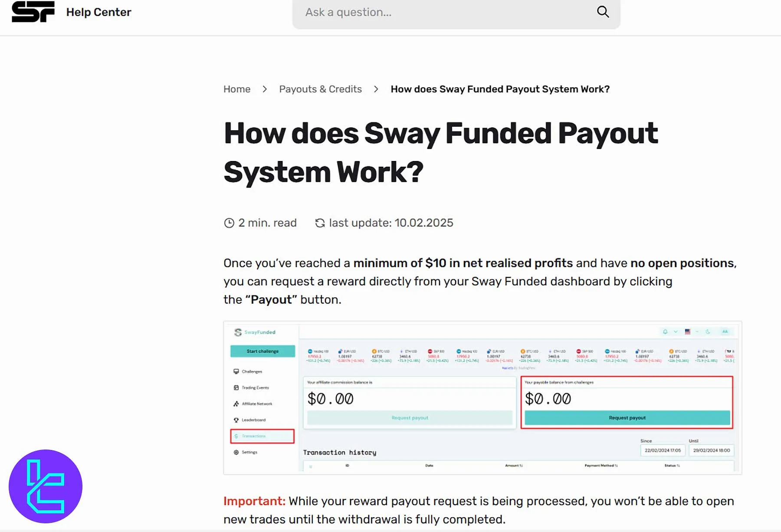Click the SwayFunded logo icon

[238, 332]
